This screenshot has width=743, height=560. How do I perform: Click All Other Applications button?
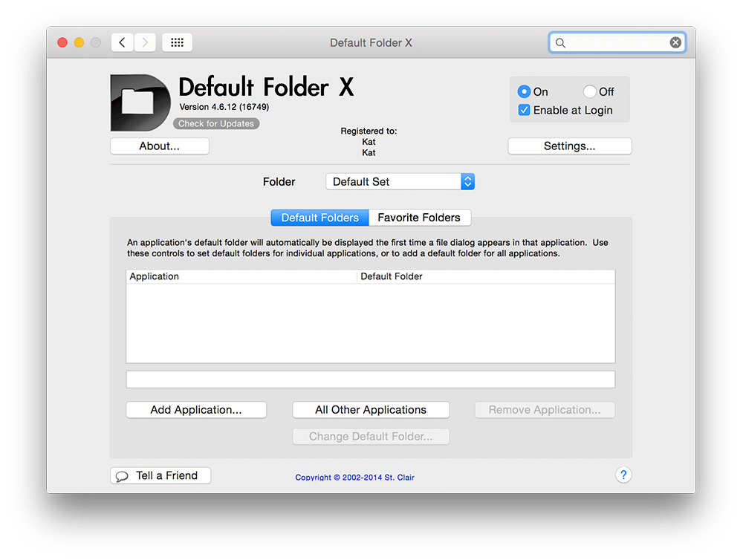tap(371, 410)
